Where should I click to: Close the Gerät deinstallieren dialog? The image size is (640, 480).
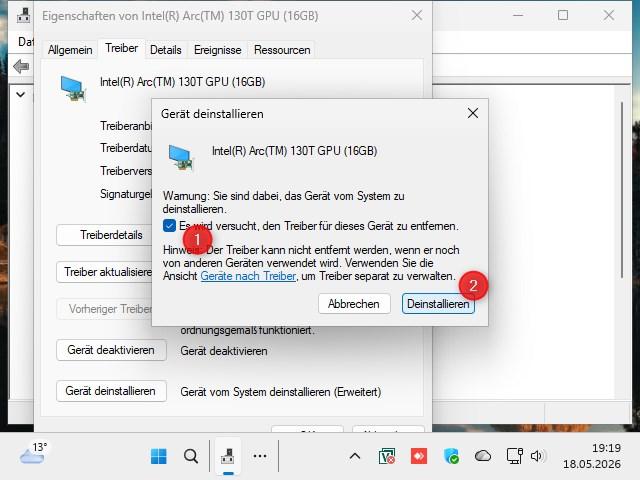473,113
